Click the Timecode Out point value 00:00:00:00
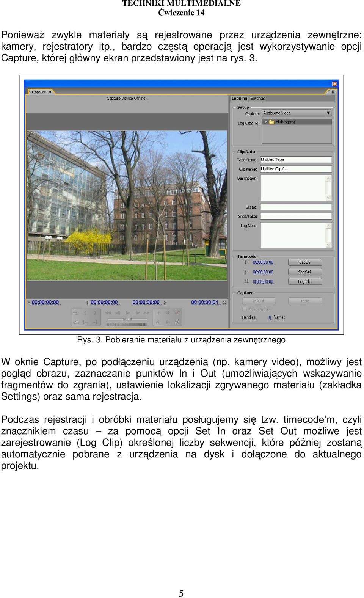Viewport: 364px width, 598px height. pyautogui.click(x=263, y=272)
